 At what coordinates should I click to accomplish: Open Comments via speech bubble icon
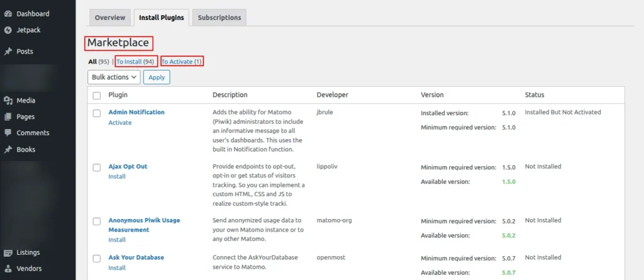click(x=8, y=133)
